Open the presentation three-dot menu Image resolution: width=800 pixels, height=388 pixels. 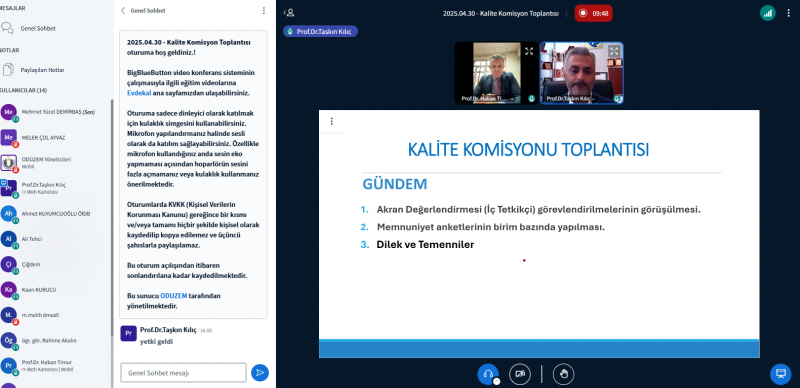point(332,121)
